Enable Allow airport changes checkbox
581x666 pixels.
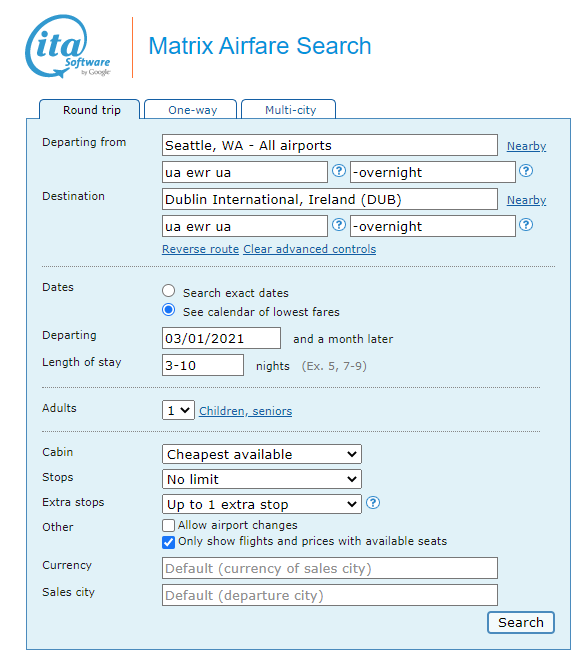point(169,525)
